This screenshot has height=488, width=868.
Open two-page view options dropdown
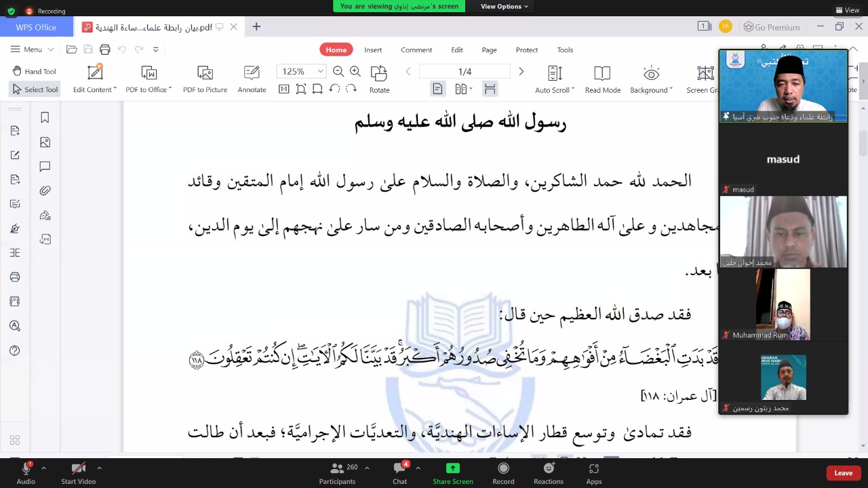pyautogui.click(x=471, y=89)
